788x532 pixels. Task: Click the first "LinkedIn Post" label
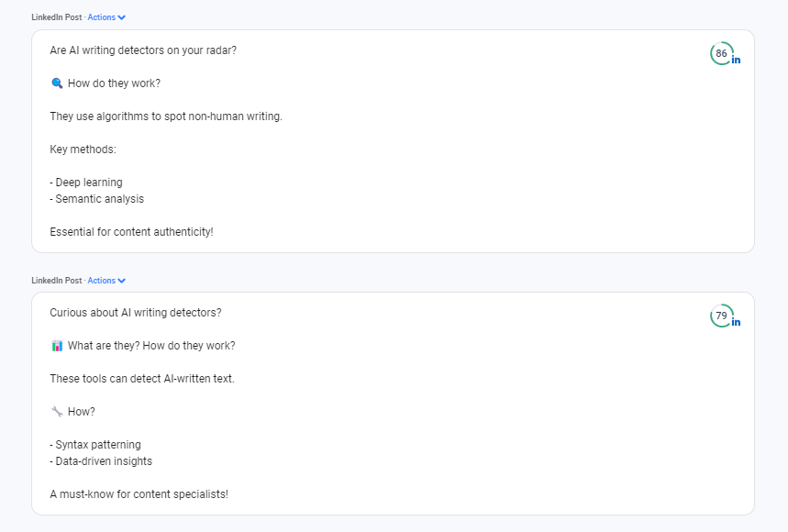point(56,17)
